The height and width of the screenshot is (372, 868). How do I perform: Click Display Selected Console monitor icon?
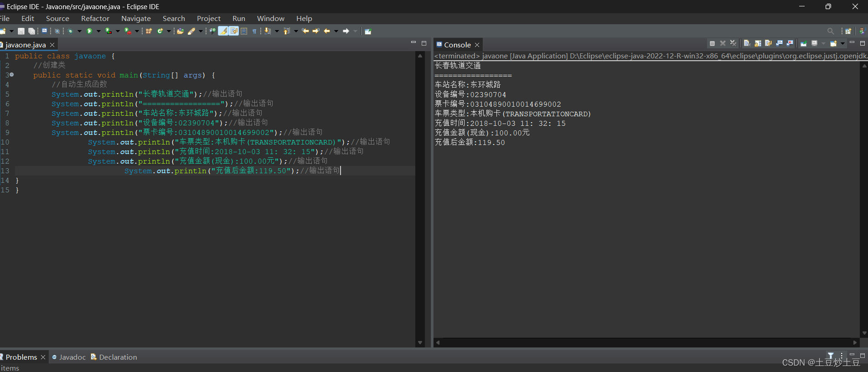[814, 43]
